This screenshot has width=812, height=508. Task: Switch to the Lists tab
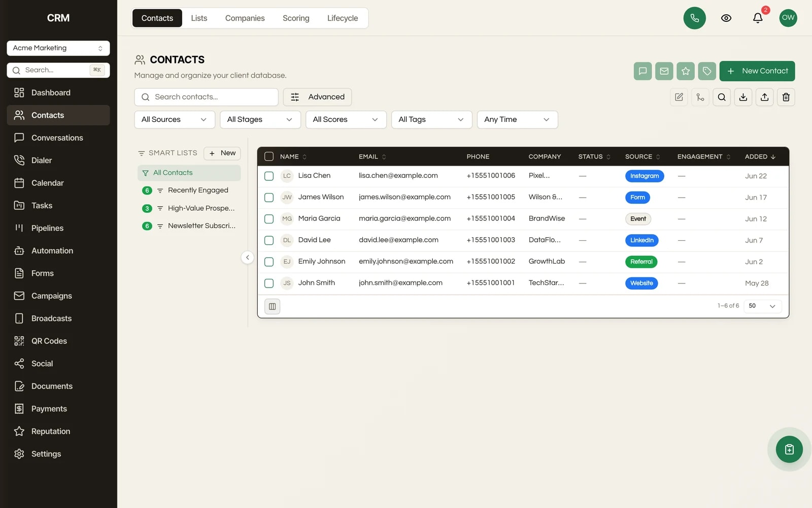click(199, 18)
